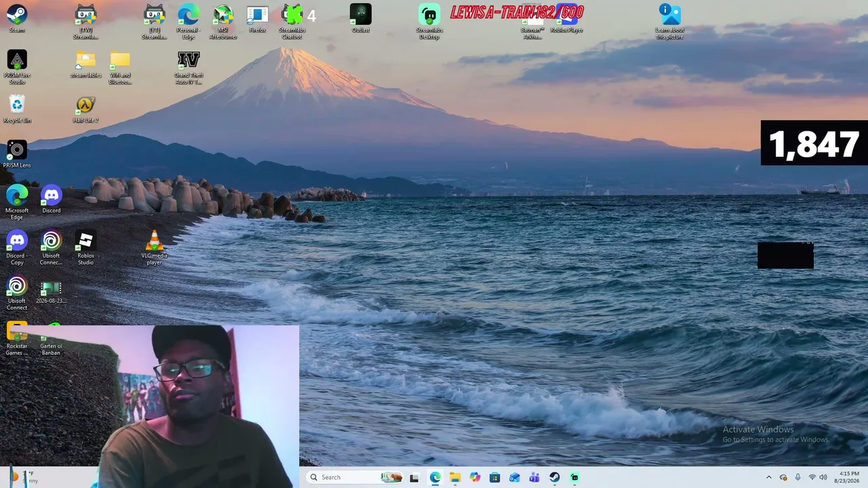Screen dimensions: 868x488
Task: Launch Roblox Studio from desktop
Action: [x=85, y=247]
